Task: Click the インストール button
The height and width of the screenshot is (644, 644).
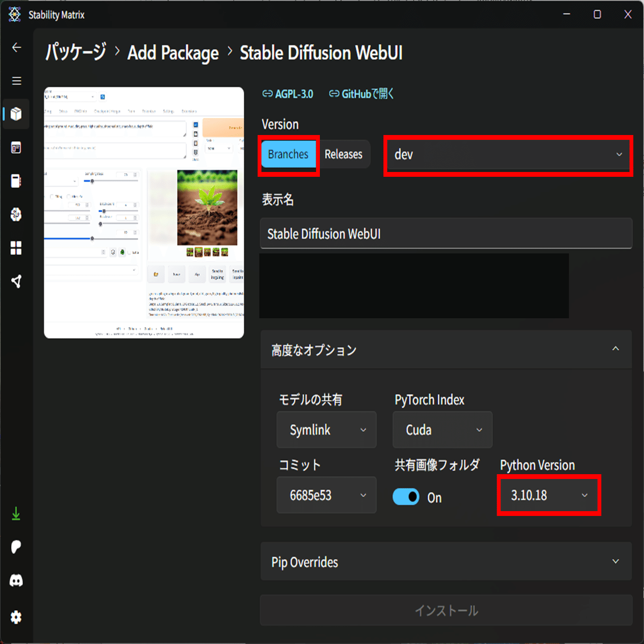Action: tap(446, 610)
